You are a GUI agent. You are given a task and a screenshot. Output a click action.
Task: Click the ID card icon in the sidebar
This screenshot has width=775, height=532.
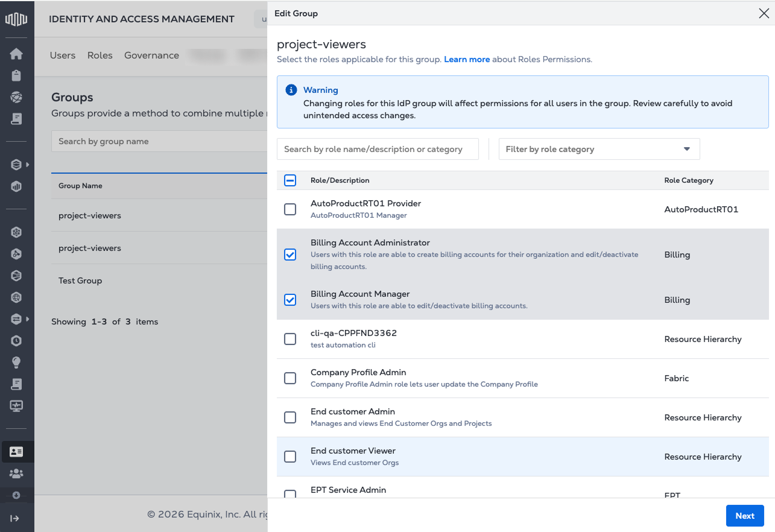click(x=16, y=451)
